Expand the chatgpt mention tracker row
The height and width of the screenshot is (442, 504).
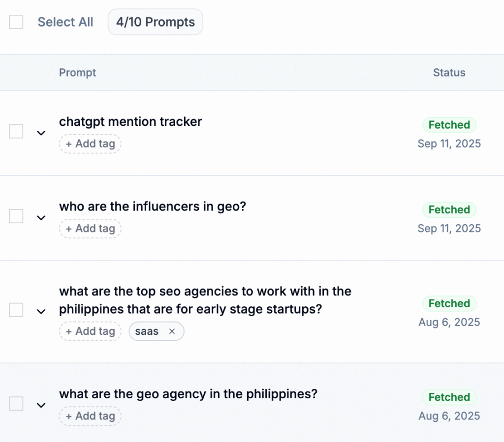tap(41, 133)
